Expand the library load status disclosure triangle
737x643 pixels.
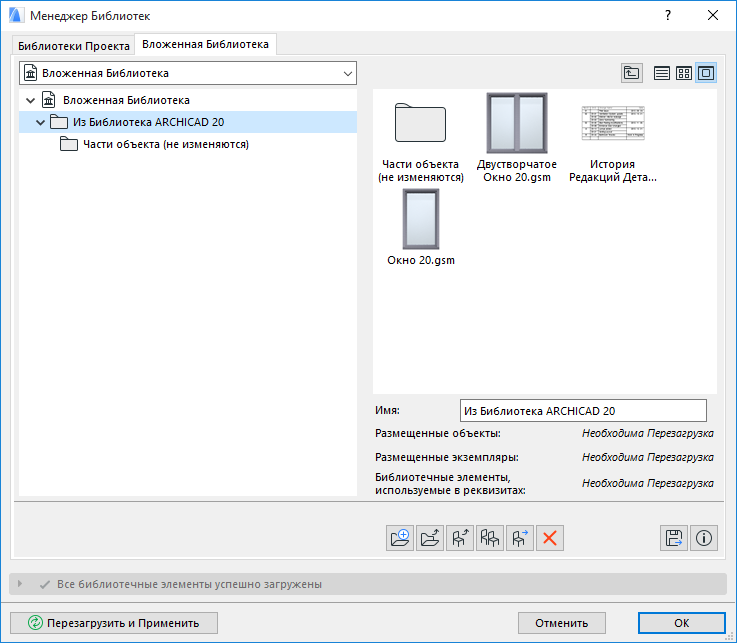(20, 584)
